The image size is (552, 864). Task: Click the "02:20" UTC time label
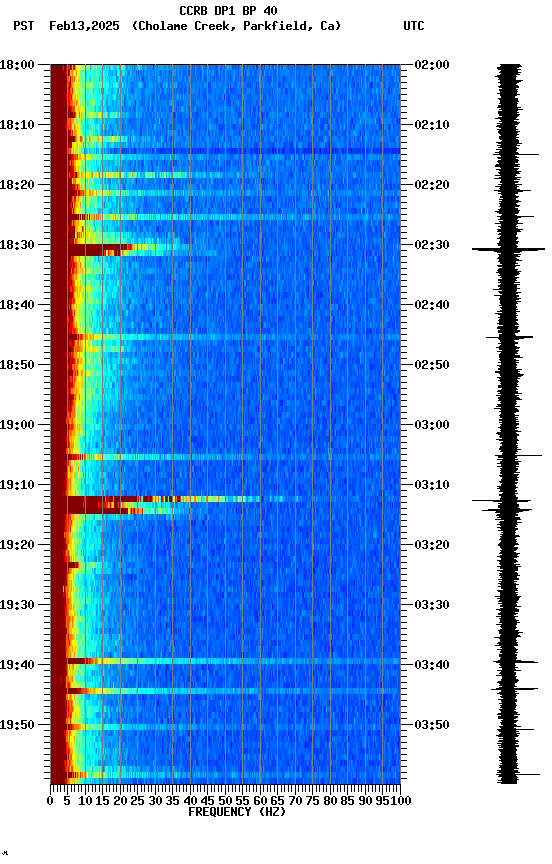coord(432,185)
